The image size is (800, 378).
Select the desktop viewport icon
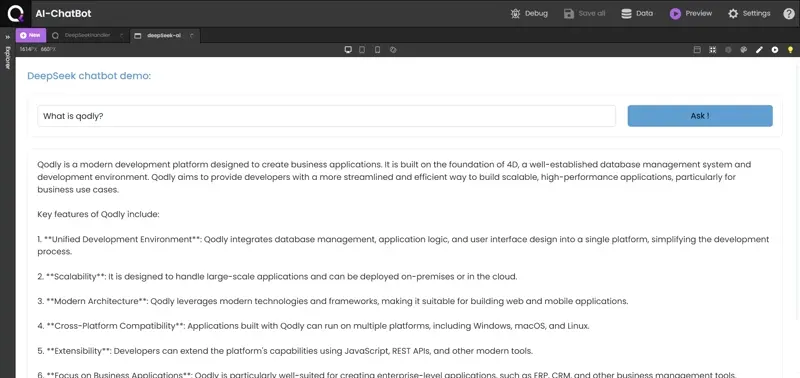click(x=348, y=49)
